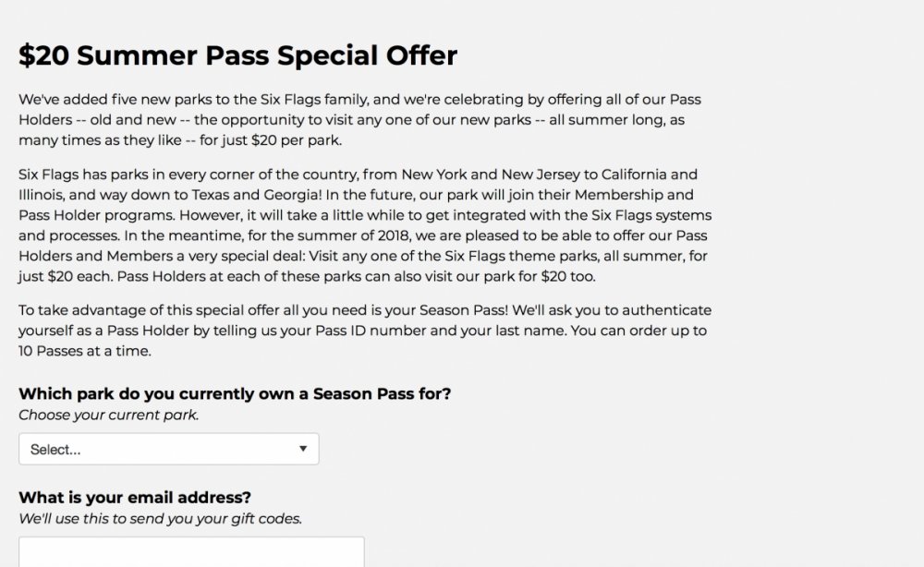
Task: Click the paragraph starting "We've added five new parks"
Action: click(x=360, y=120)
